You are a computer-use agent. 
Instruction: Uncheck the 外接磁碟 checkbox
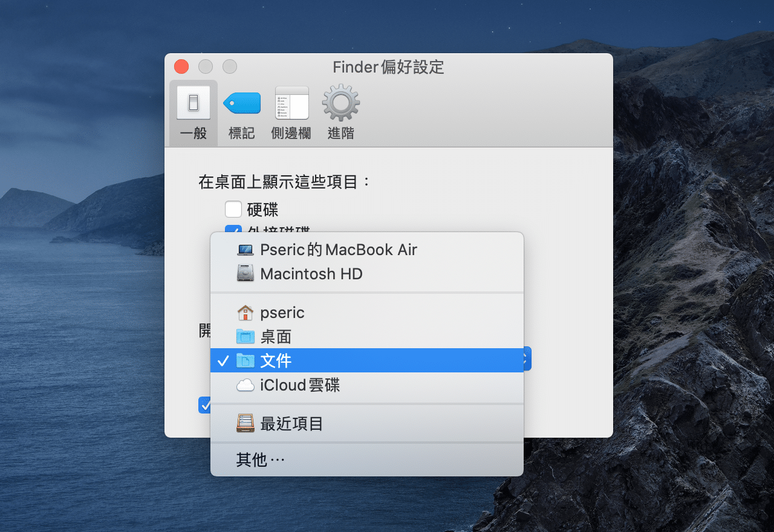[233, 229]
